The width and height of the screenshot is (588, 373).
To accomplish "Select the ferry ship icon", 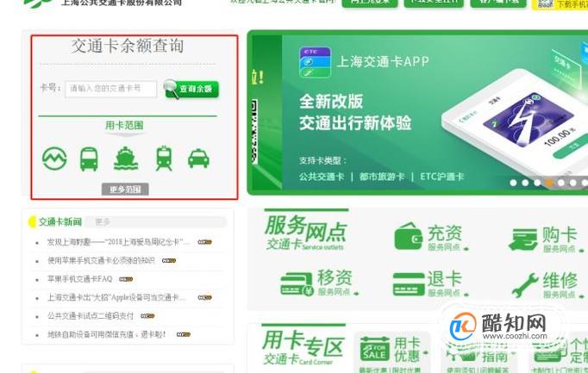I will click(126, 159).
